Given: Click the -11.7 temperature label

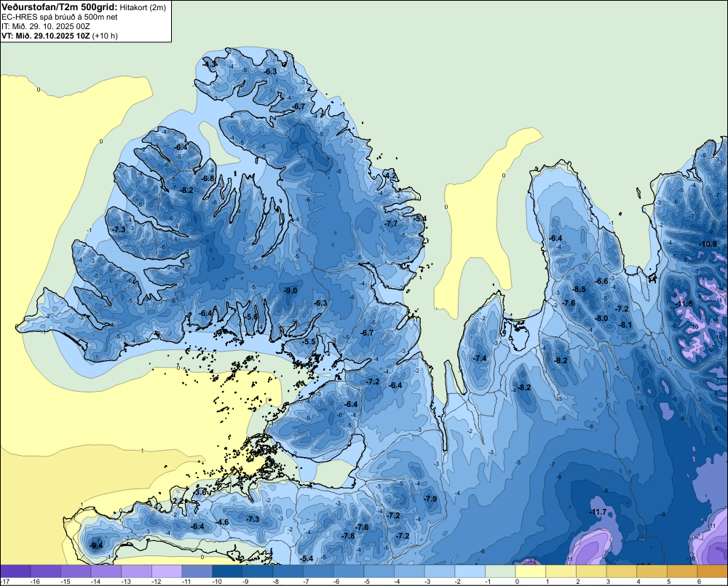Looking at the screenshot, I should [x=598, y=512].
